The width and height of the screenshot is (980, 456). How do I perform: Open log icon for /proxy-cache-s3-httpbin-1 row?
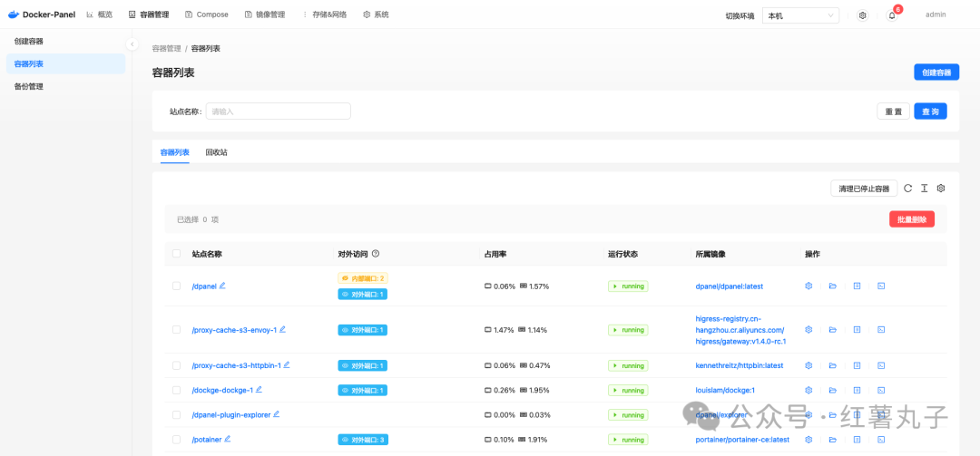pyautogui.click(x=857, y=365)
